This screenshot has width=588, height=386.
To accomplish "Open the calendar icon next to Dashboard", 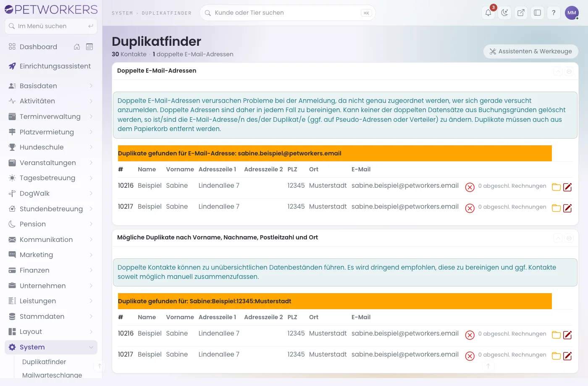I will 89,47.
